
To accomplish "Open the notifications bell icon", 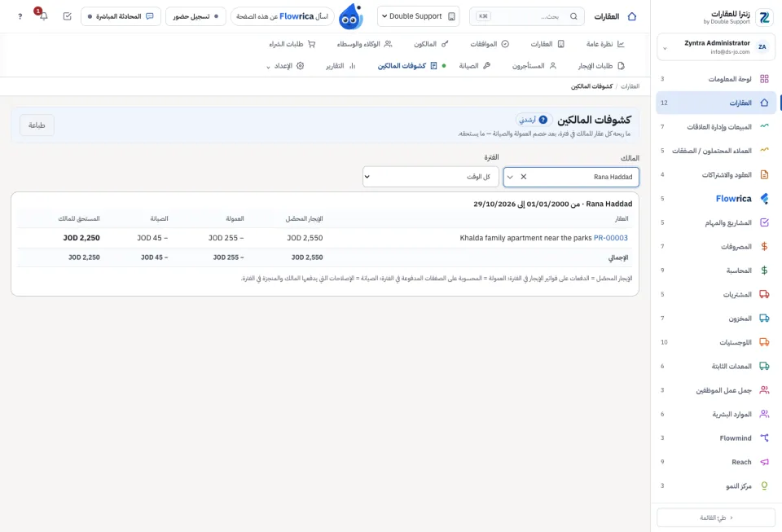I will point(43,16).
